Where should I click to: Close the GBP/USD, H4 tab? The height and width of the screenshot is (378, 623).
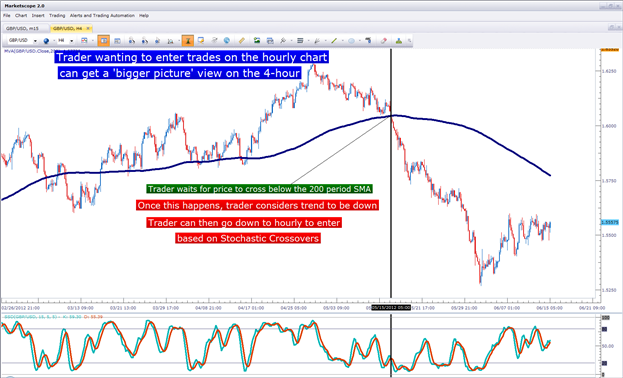88,28
